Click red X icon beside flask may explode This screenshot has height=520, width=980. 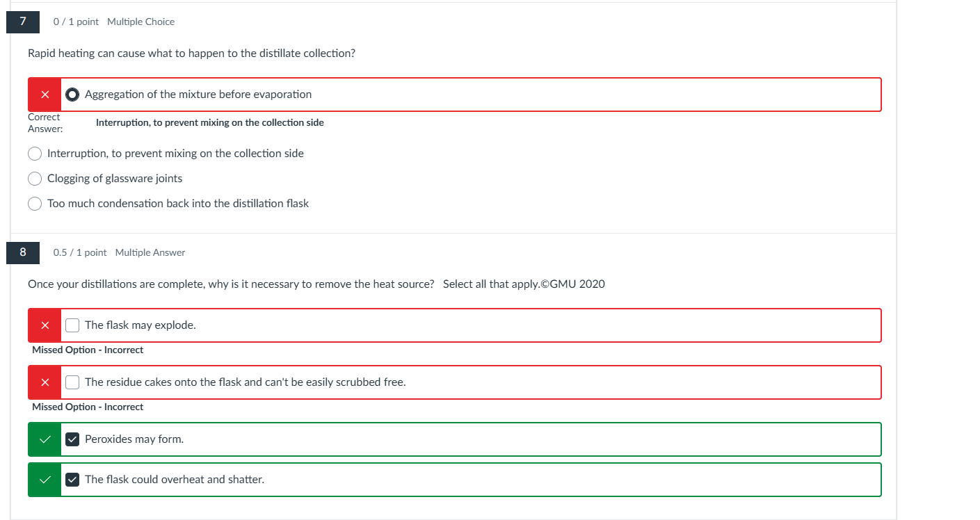(x=45, y=325)
